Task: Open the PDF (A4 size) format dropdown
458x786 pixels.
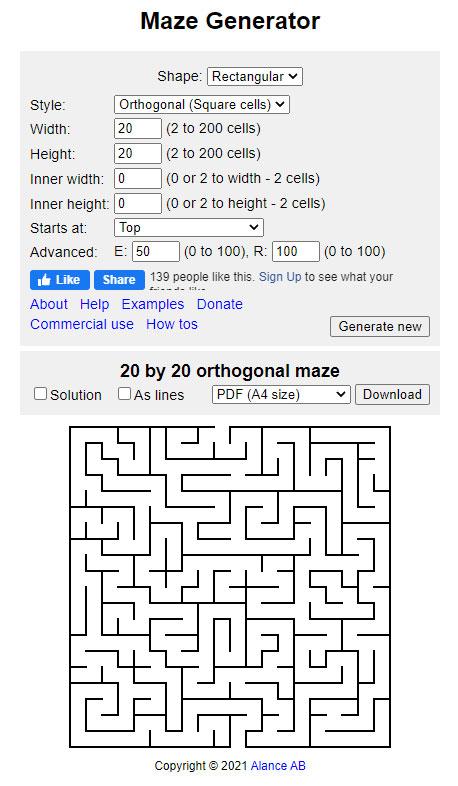Action: click(281, 394)
